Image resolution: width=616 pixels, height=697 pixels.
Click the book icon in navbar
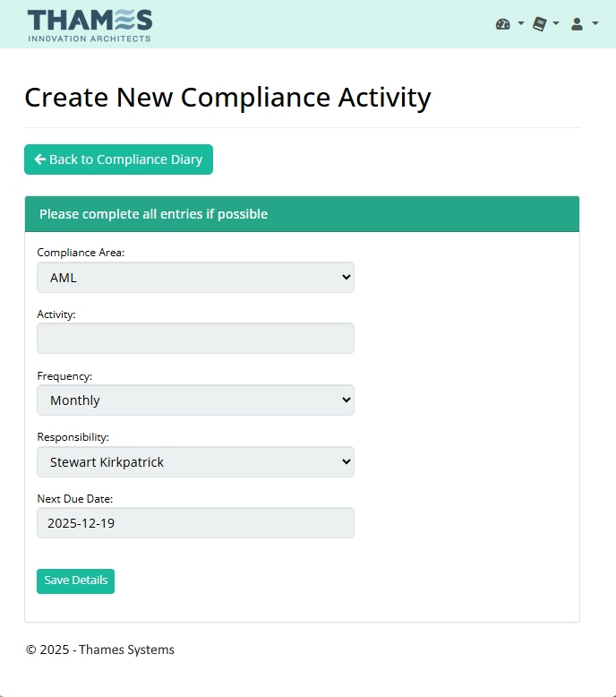(x=539, y=24)
